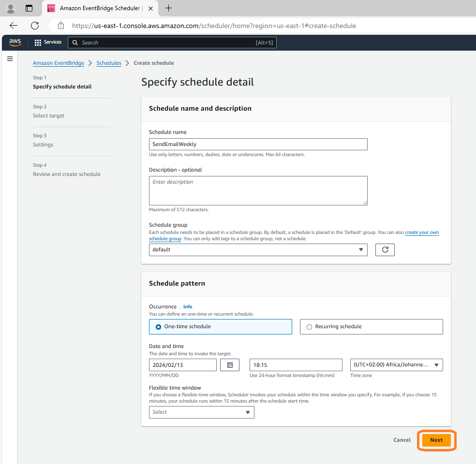The image size is (476, 464).
Task: Select One-time schedule option
Action: (x=221, y=327)
